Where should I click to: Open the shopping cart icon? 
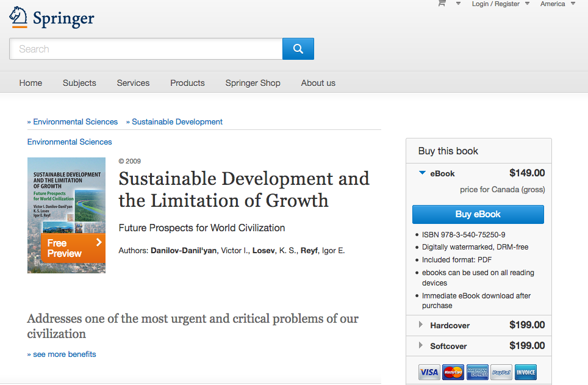442,4
